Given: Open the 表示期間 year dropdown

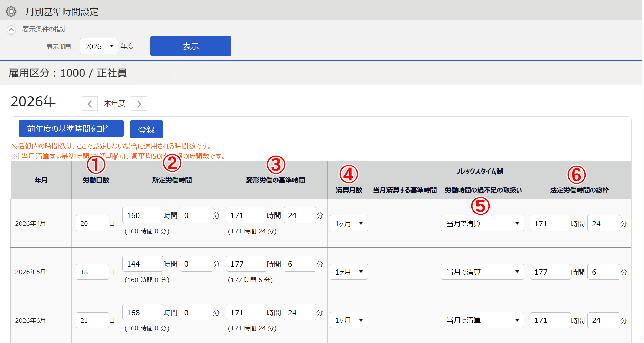Looking at the screenshot, I should click(99, 46).
